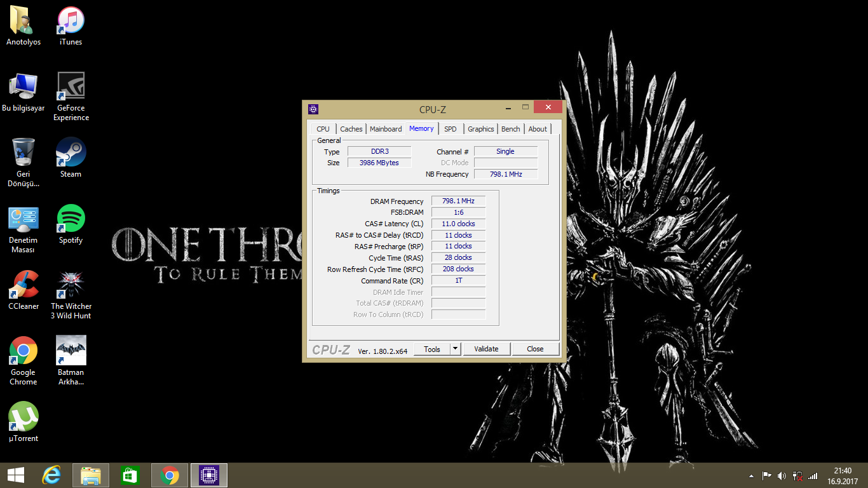Open µTorrent desktop shortcut
The image size is (868, 488).
click(x=24, y=422)
